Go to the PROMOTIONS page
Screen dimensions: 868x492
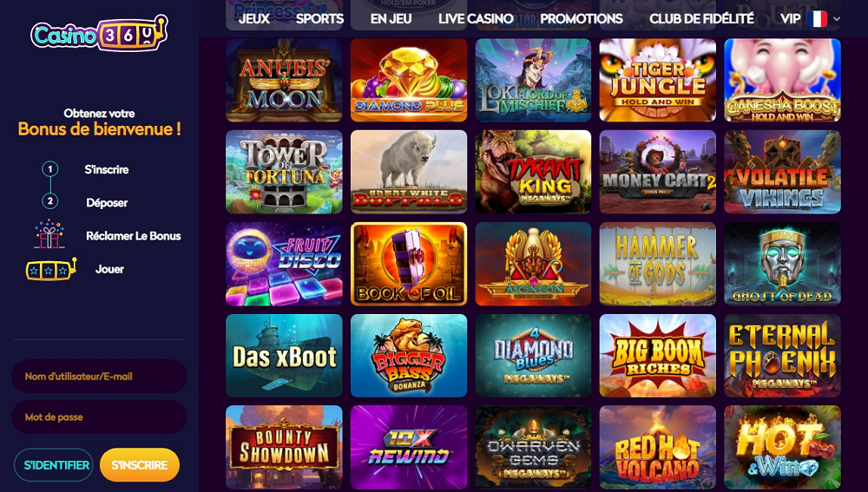pyautogui.click(x=582, y=19)
